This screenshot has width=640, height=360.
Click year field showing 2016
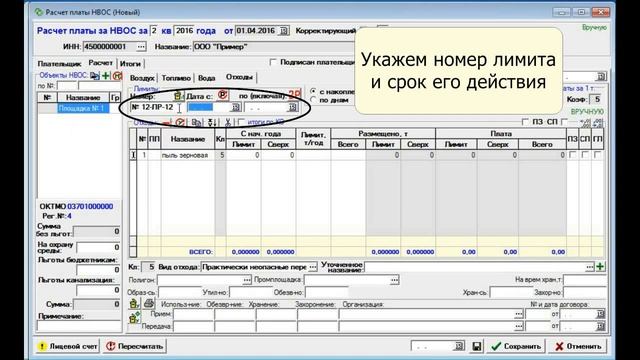click(184, 31)
